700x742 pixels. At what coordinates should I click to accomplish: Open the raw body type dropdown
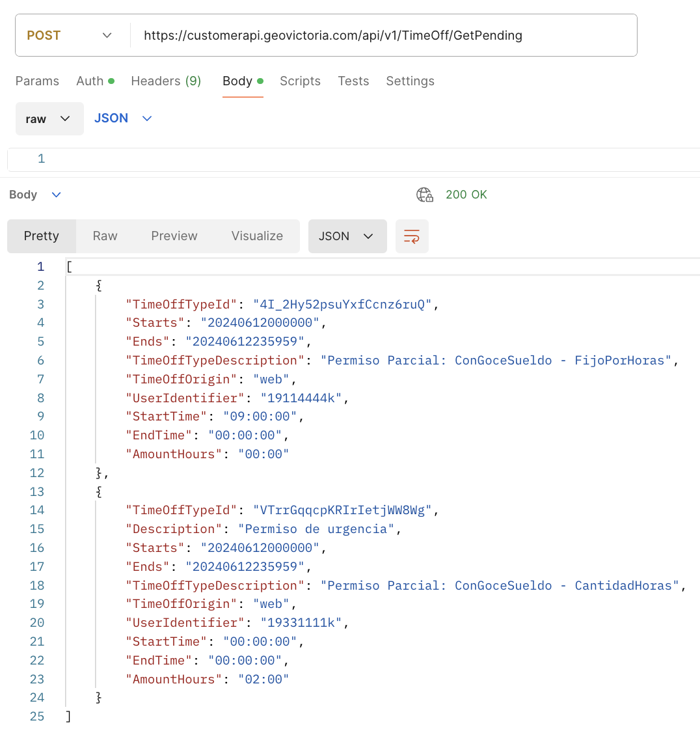point(49,118)
